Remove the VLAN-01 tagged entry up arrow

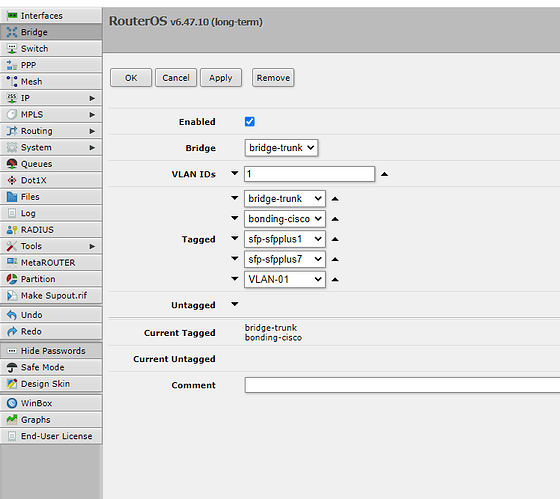(335, 280)
